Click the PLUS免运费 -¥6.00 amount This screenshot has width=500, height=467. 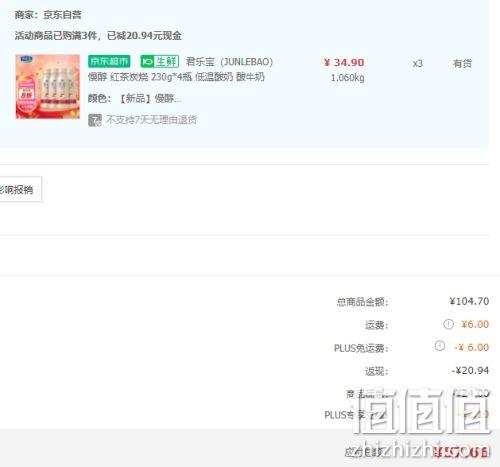[472, 347]
